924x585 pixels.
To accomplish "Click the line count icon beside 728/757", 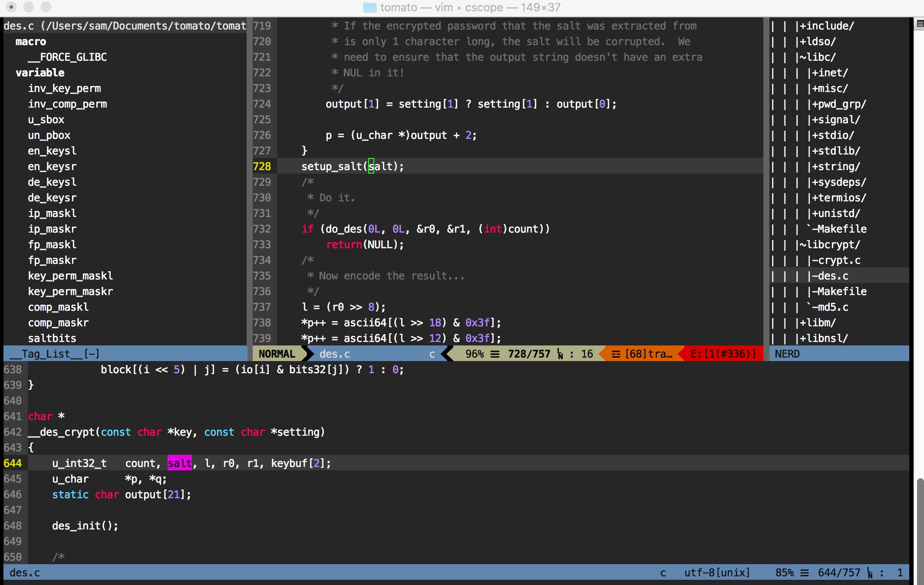I will (x=495, y=354).
